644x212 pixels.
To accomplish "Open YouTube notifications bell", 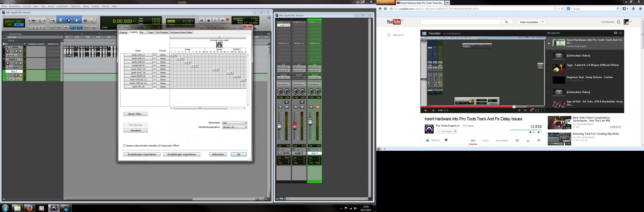I will coord(618,22).
